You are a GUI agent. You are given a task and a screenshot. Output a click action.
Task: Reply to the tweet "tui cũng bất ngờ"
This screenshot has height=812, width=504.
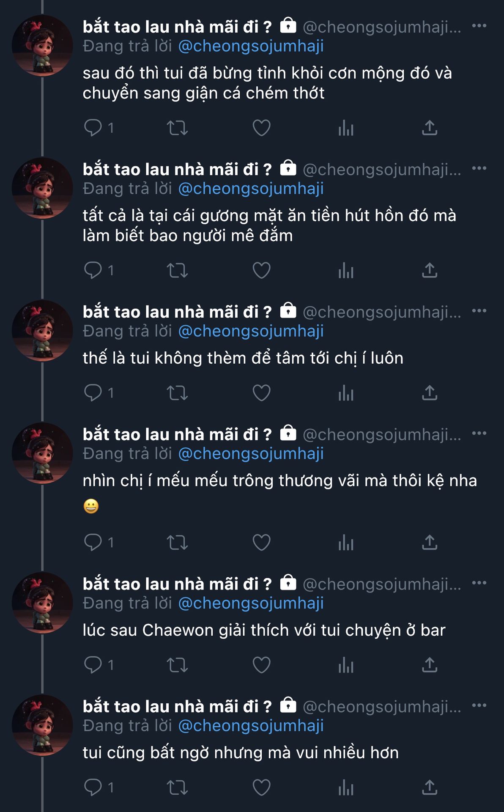[93, 787]
